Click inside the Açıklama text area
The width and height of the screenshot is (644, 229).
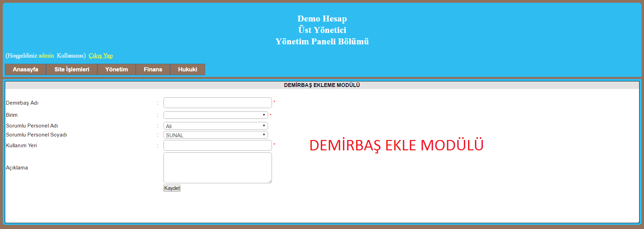(x=218, y=168)
